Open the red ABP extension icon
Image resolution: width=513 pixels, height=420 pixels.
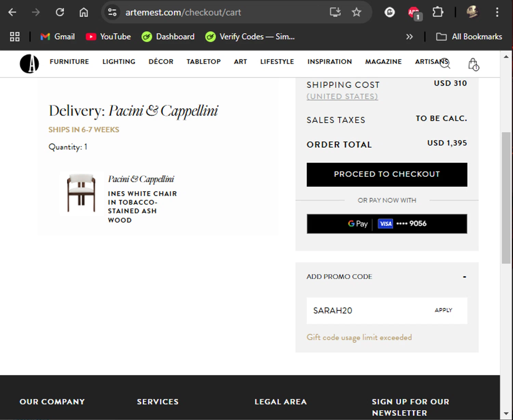(x=415, y=13)
